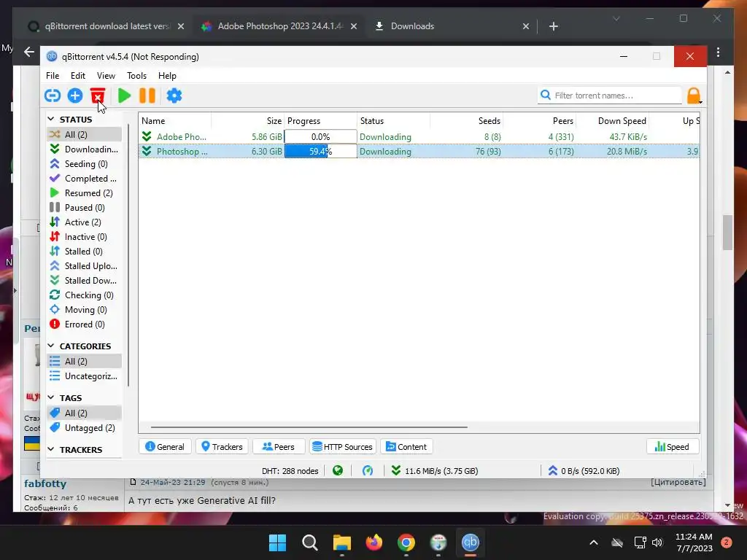Click the green globe connection status icon
The image size is (747, 560).
tap(338, 471)
